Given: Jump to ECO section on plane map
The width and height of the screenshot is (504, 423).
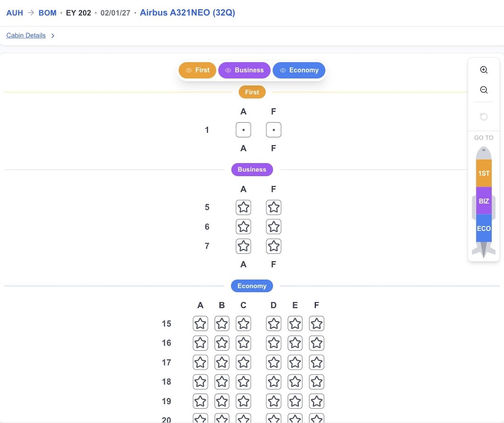Looking at the screenshot, I should click(483, 229).
